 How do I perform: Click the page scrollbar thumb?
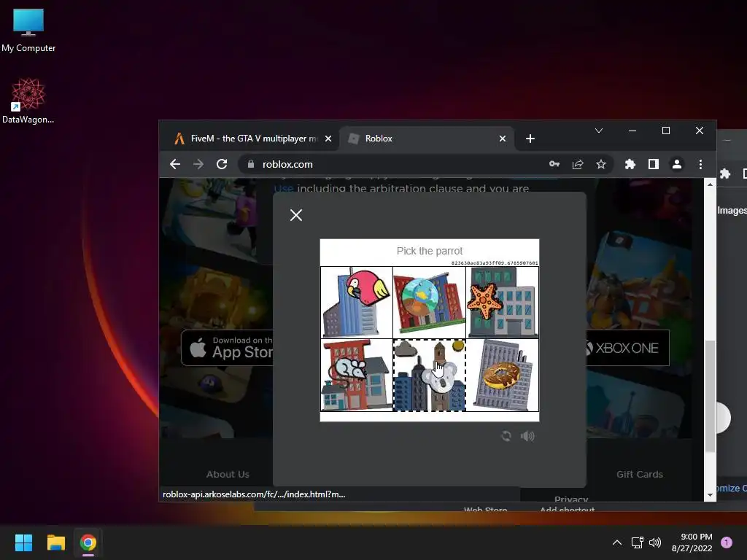tap(710, 396)
